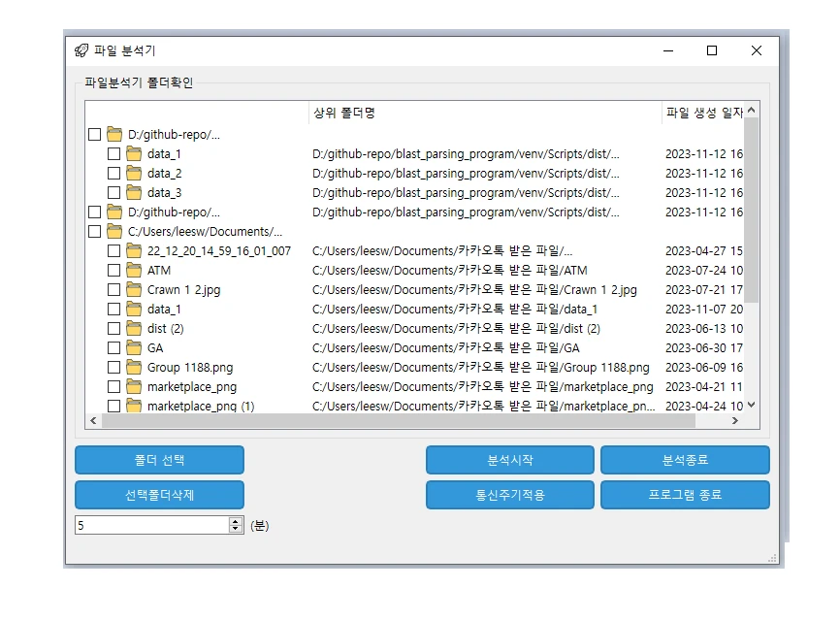Click the right arrow of the horizontal scrollbar
840x621 pixels.
[736, 420]
